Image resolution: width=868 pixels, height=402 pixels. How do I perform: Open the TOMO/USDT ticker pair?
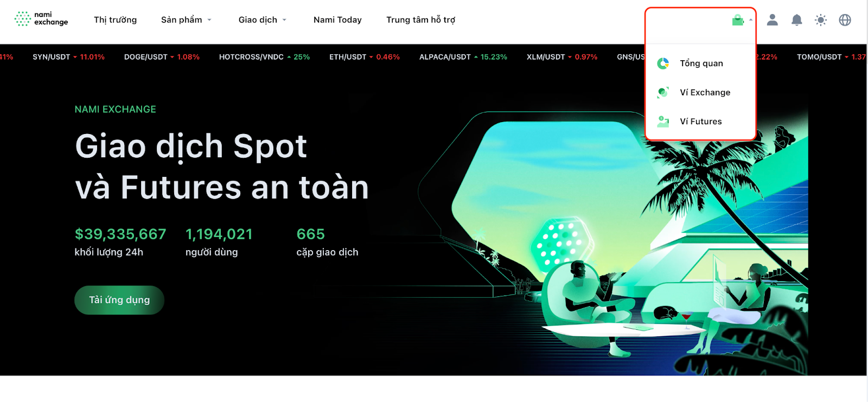point(831,57)
